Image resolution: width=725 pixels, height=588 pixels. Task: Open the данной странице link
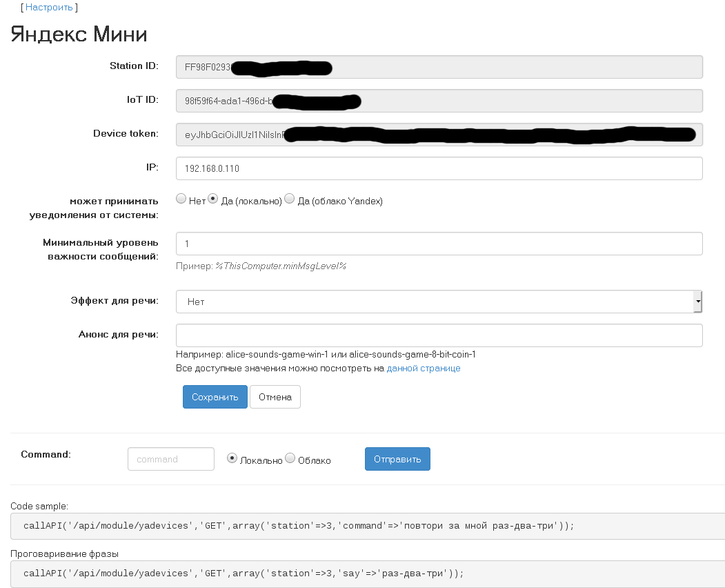coord(424,369)
